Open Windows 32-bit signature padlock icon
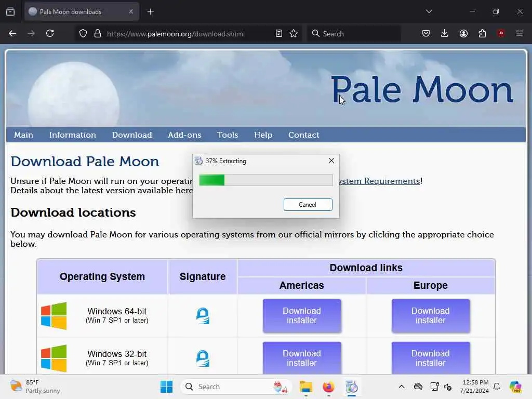532x399 pixels. click(x=203, y=358)
